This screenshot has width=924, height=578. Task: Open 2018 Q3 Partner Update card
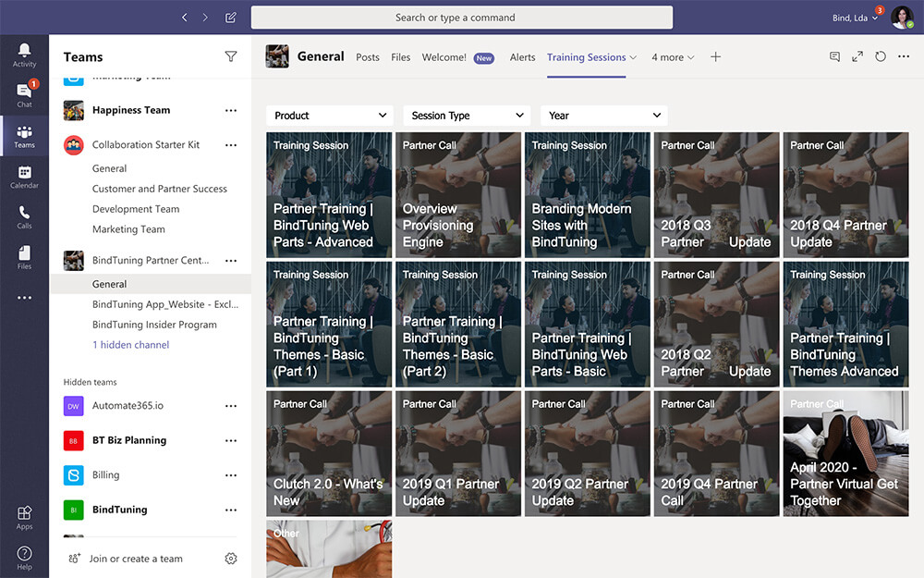pos(717,195)
